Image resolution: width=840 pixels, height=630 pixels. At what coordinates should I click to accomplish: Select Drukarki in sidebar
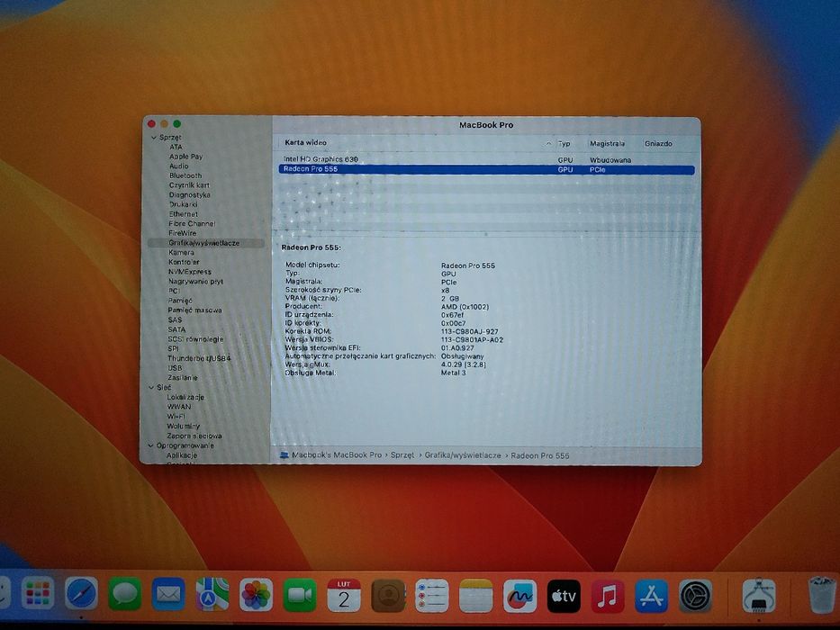[183, 204]
